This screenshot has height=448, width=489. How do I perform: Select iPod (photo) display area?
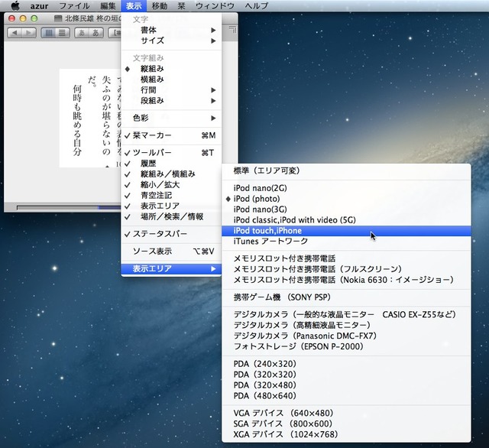(346, 199)
